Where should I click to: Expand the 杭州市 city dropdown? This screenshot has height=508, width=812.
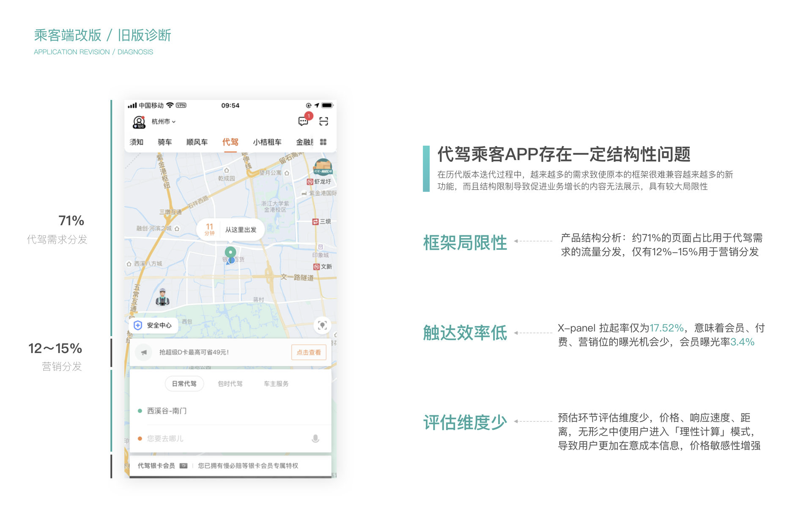(x=163, y=121)
